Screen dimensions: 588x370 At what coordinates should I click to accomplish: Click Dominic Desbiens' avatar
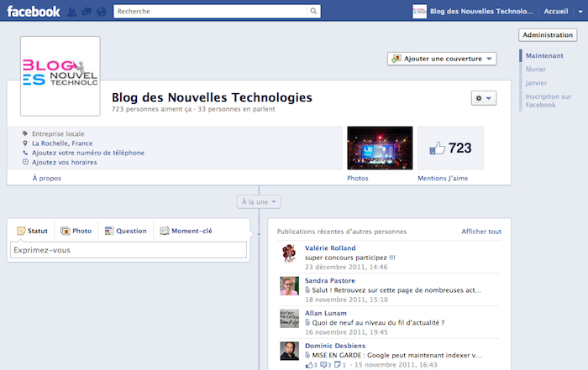pos(289,351)
